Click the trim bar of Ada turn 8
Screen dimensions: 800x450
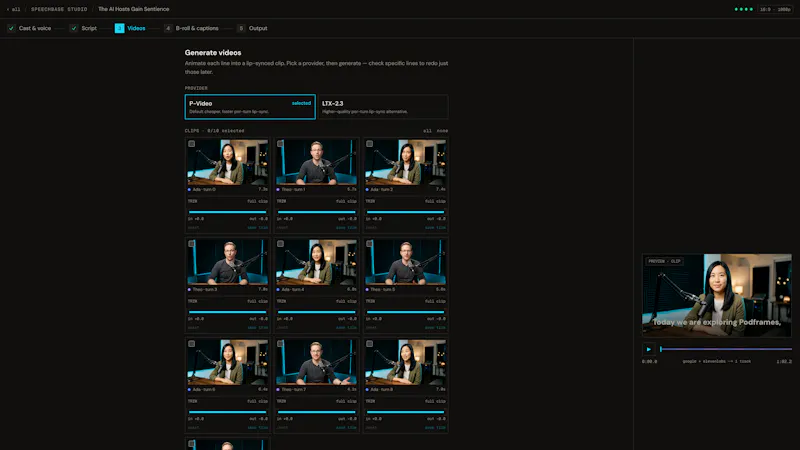405,412
